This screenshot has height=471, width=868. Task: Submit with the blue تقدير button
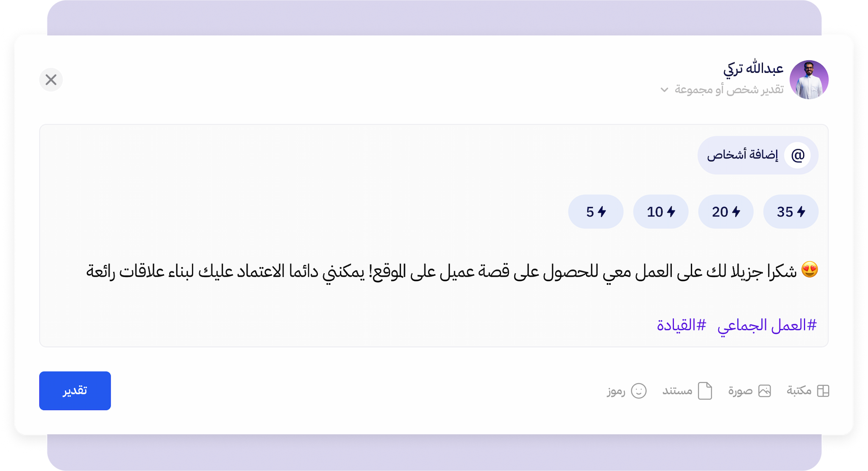point(75,391)
